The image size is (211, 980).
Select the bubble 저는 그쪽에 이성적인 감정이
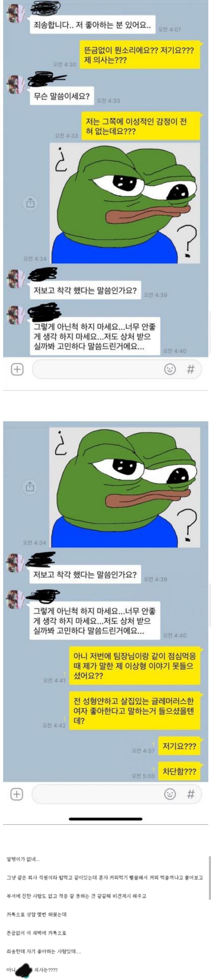141,126
